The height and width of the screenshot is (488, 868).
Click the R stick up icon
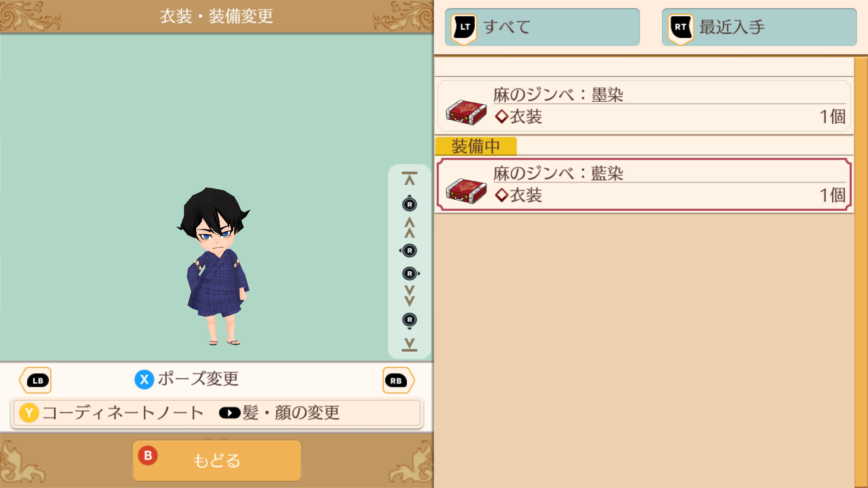409,204
